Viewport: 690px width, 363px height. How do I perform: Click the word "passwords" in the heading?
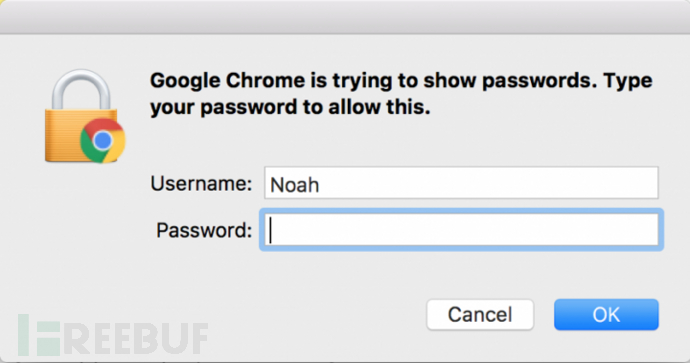[539, 81]
